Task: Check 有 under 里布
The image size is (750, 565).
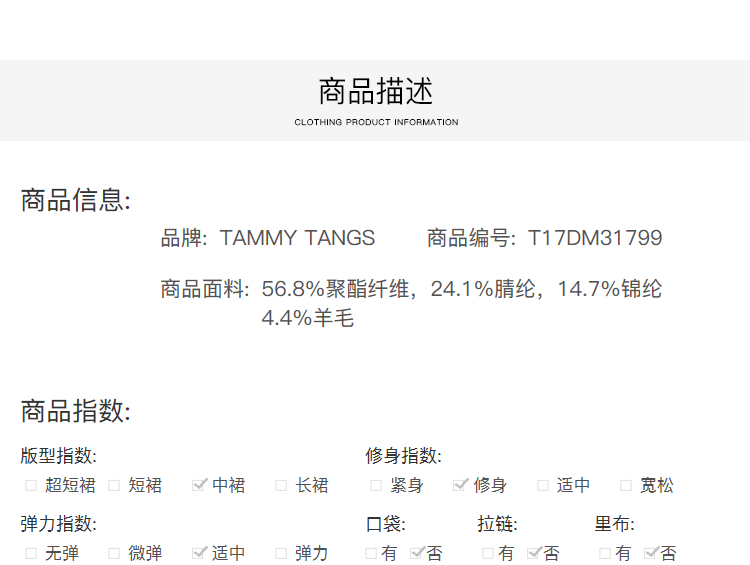Action: click(605, 553)
